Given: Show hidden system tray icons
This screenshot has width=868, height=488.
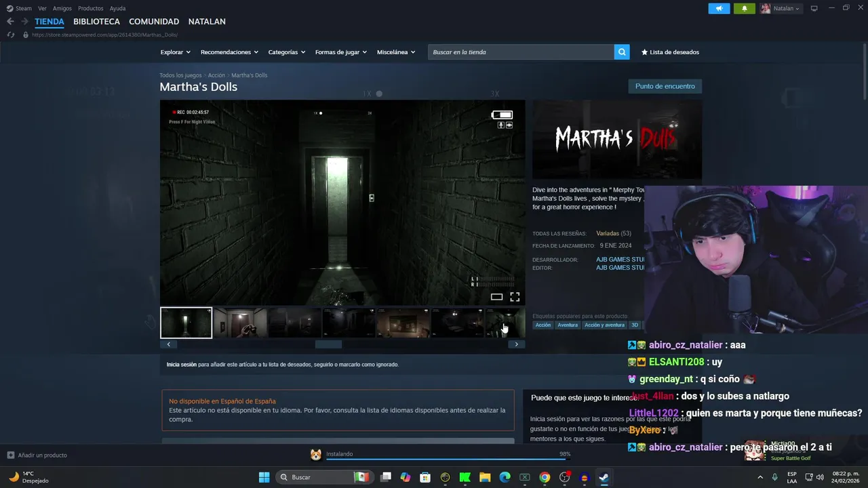Looking at the screenshot, I should (759, 477).
